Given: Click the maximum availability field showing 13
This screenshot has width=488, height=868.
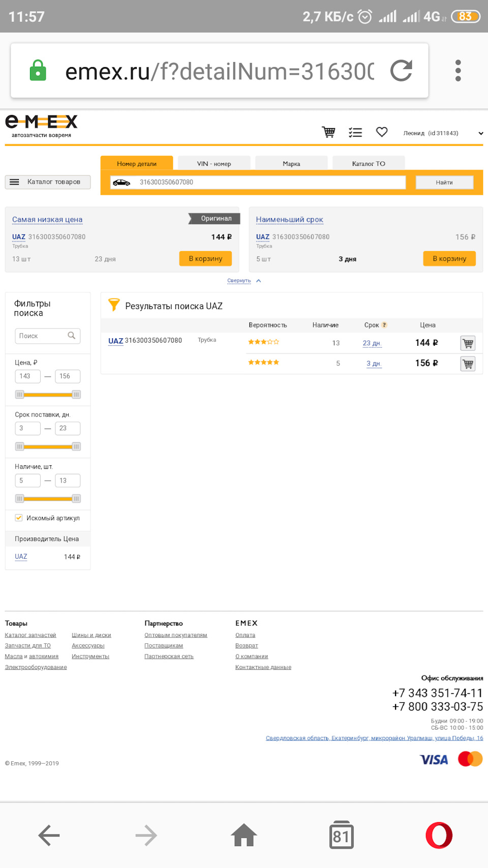Looking at the screenshot, I should click(x=68, y=481).
